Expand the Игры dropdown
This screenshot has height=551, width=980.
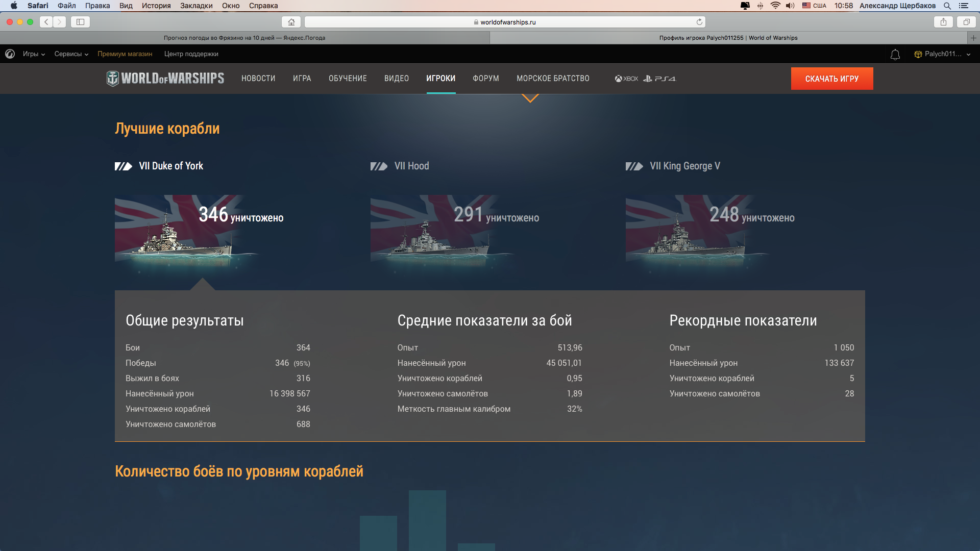34,54
